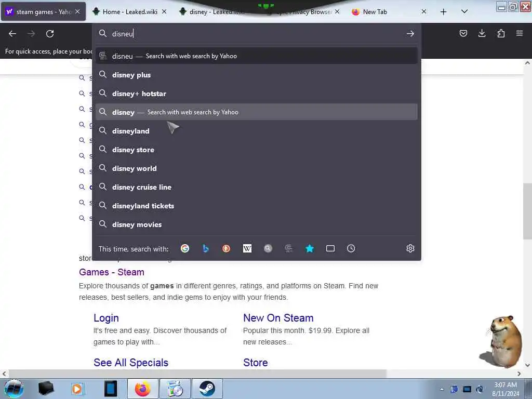Screen dimensions: 532x399
Task: Select the highlighted 'disney' Yahoo search suggestion
Action: 256,112
